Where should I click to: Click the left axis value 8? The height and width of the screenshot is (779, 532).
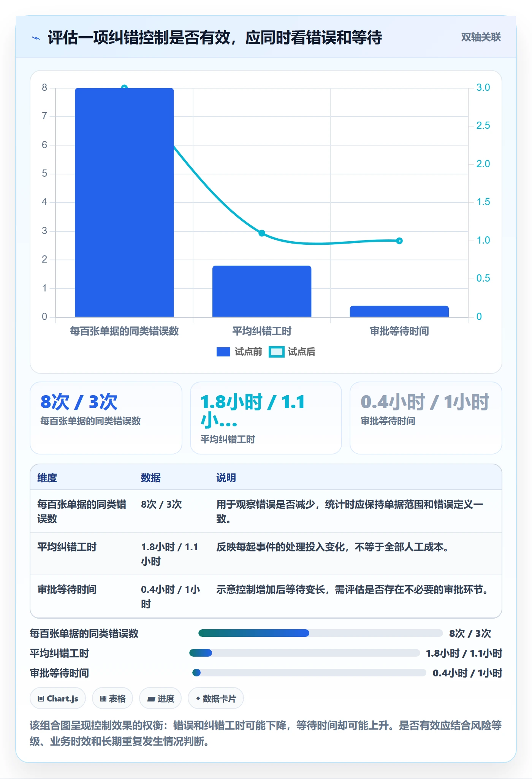(44, 87)
